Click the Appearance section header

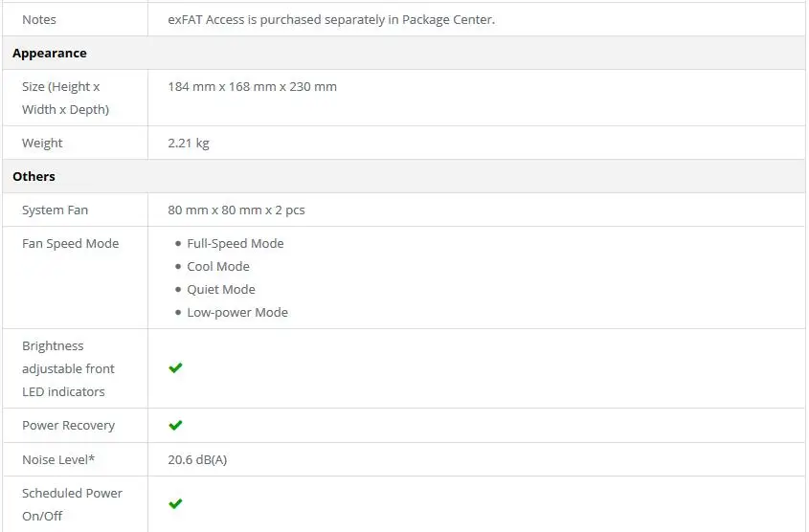tap(50, 53)
